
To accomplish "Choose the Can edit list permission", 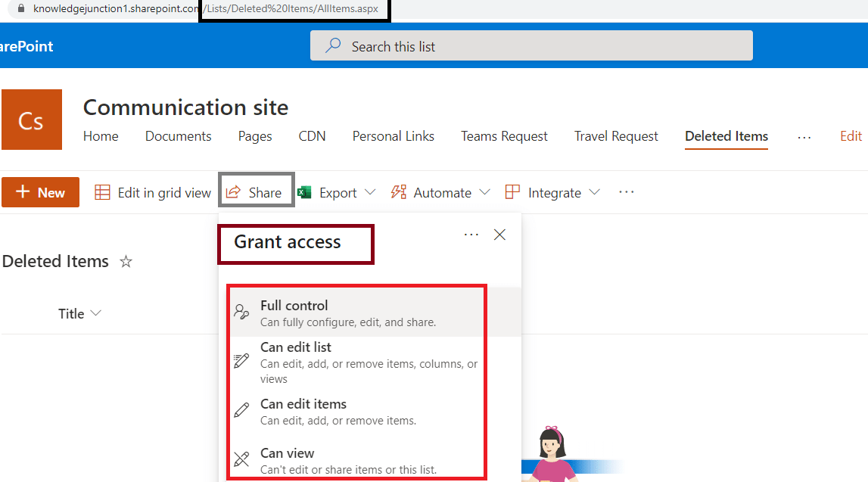I will tap(294, 347).
